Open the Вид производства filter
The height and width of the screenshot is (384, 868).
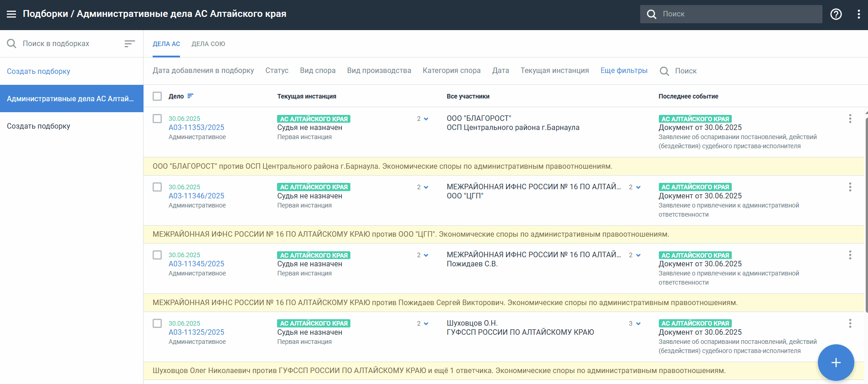(379, 71)
